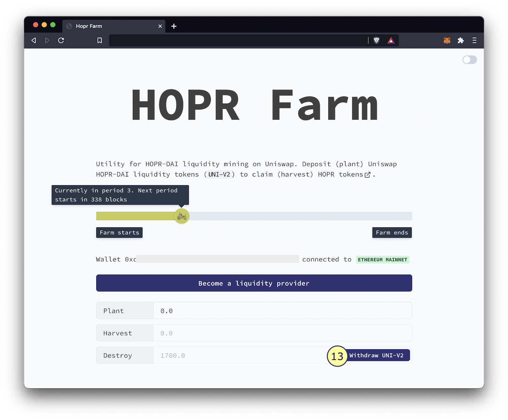Open the extensions puzzle piece menu
The image size is (508, 420).
(461, 40)
